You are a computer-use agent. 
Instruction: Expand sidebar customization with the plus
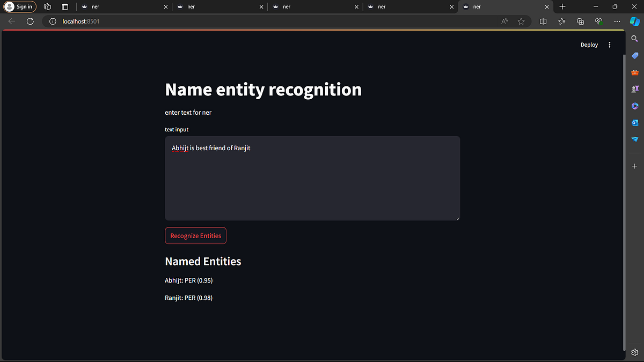(634, 166)
